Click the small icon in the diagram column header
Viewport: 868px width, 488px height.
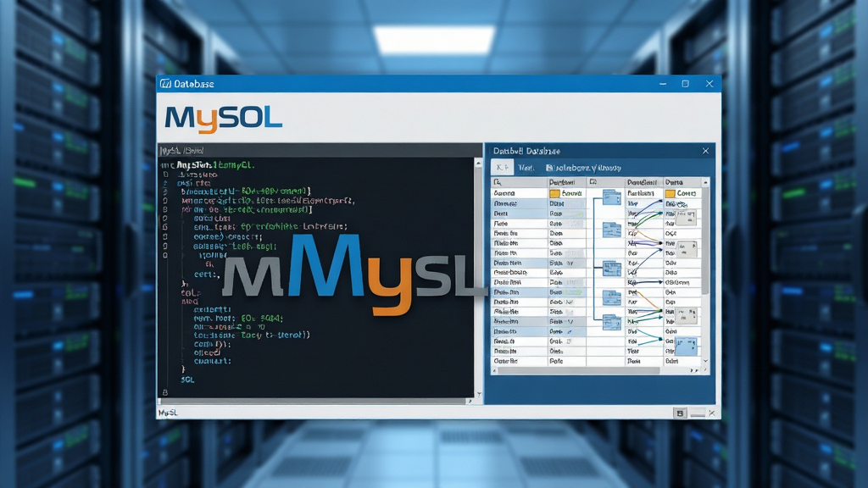click(x=593, y=182)
